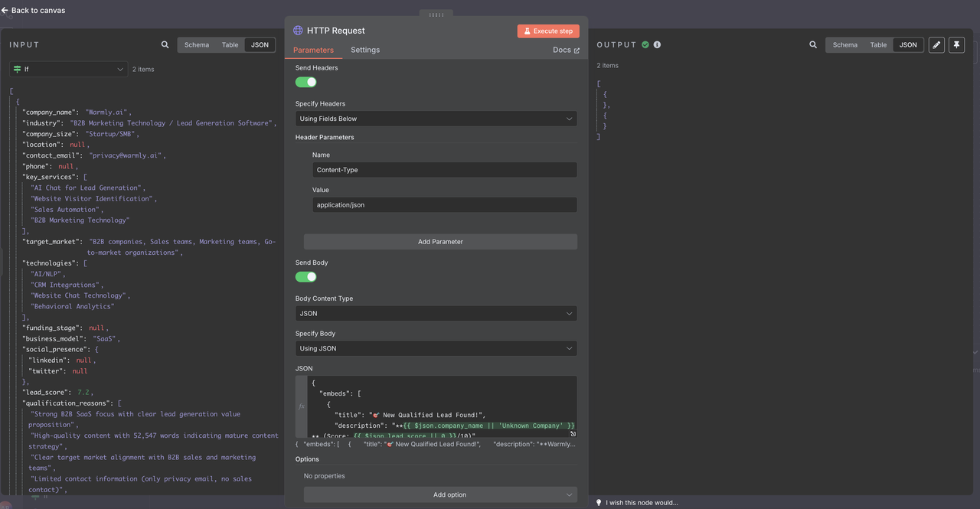Open Specify Headers dropdown
980x509 pixels.
[x=436, y=119]
